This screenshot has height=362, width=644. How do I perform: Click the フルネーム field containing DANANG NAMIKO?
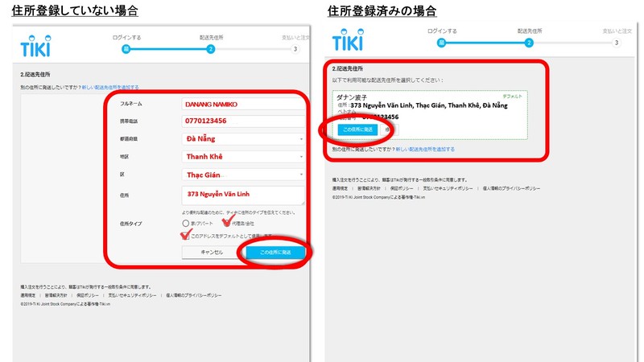(x=243, y=105)
